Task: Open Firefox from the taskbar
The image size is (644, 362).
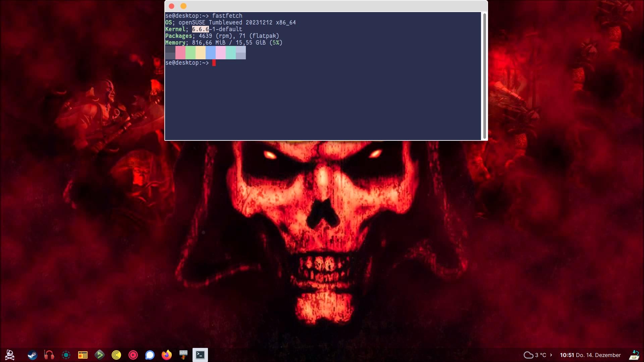Action: pyautogui.click(x=167, y=355)
